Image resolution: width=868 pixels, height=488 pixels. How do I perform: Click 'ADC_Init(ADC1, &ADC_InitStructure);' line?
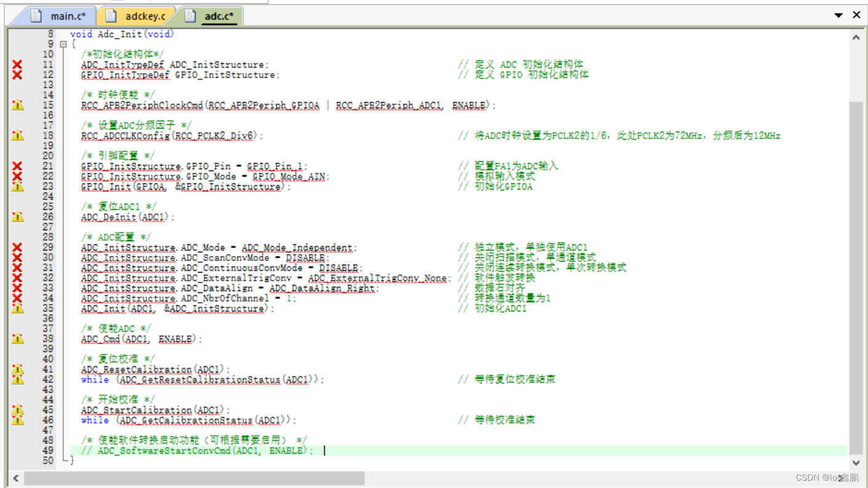pos(177,308)
